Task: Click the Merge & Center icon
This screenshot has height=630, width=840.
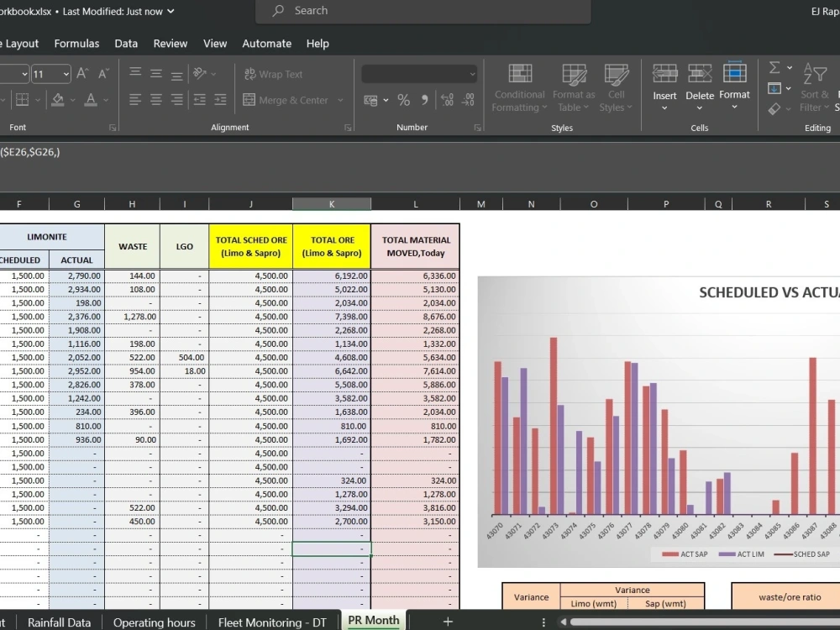Action: (249, 100)
